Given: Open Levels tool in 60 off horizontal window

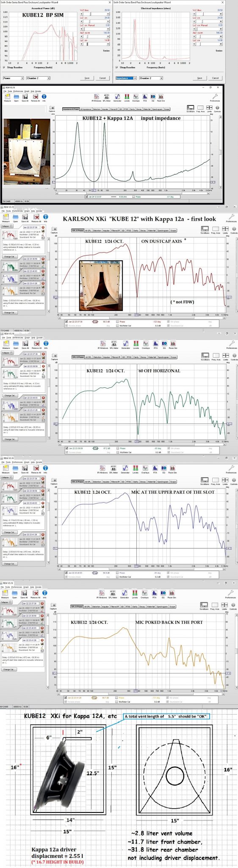Looking at the screenshot, I should point(136,345).
